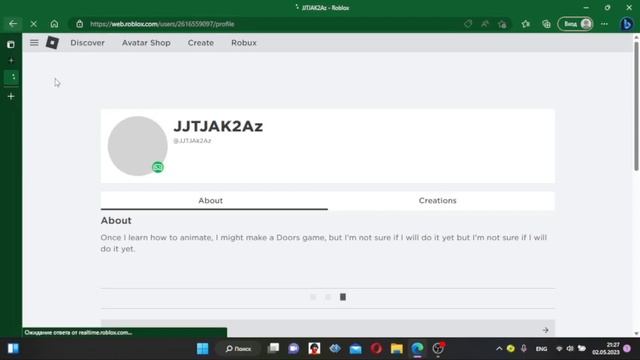Launch Opera browser from taskbar
The width and height of the screenshot is (640, 360).
coord(376,349)
